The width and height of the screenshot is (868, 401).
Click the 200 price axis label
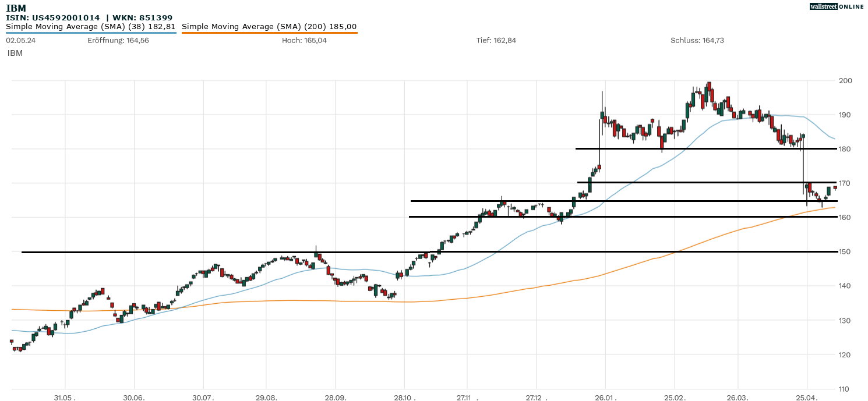click(x=845, y=80)
